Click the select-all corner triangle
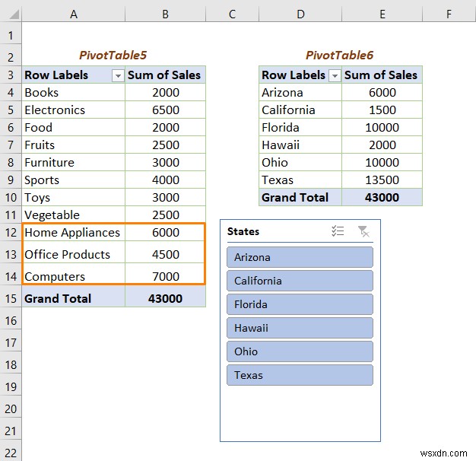Image resolution: width=476 pixels, height=461 pixels. point(14,14)
